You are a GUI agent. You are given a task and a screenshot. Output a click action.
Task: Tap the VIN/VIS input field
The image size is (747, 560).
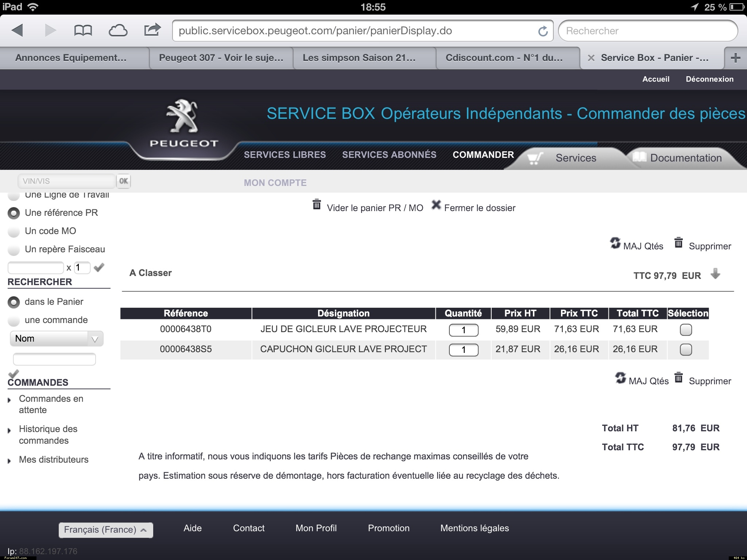point(66,181)
